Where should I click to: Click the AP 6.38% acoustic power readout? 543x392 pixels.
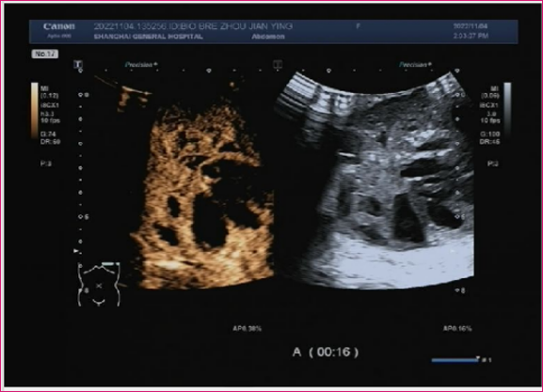point(247,328)
